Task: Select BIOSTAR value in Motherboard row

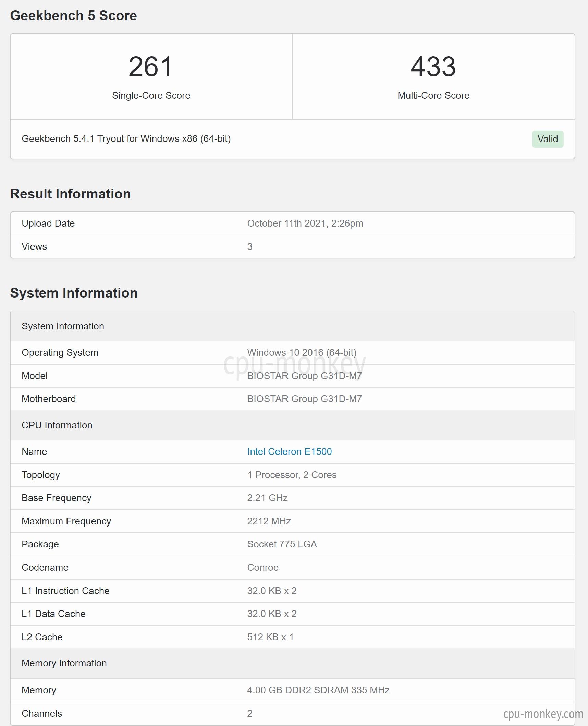Action: (304, 399)
